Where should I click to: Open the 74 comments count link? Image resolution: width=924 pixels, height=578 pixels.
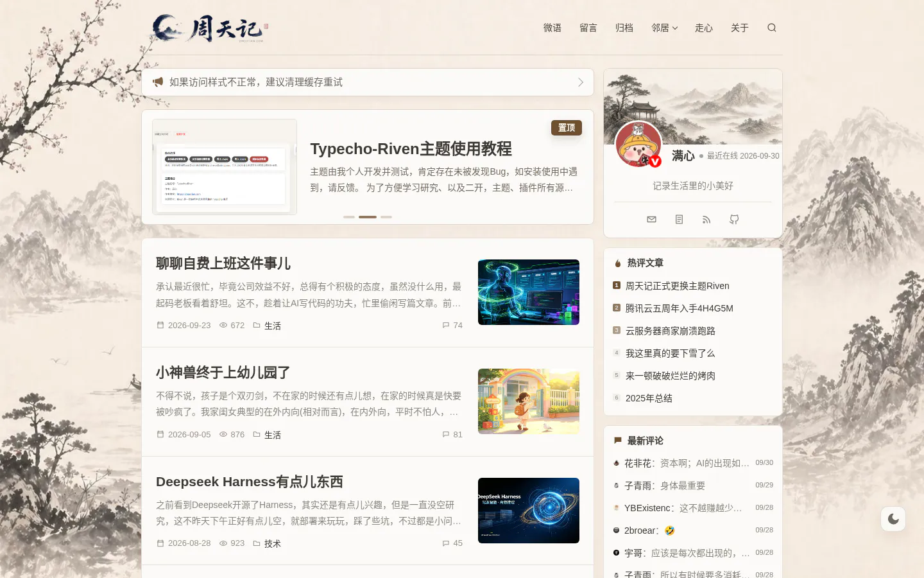point(452,326)
